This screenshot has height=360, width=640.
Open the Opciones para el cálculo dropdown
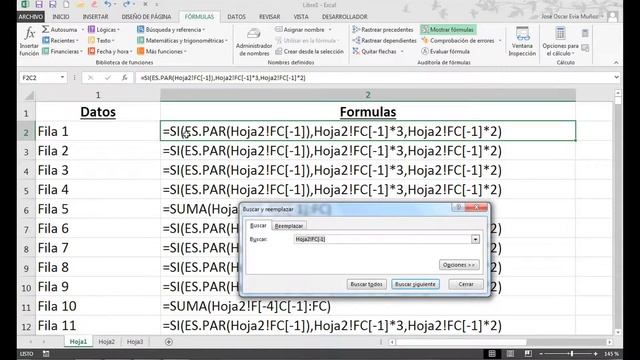(560, 42)
